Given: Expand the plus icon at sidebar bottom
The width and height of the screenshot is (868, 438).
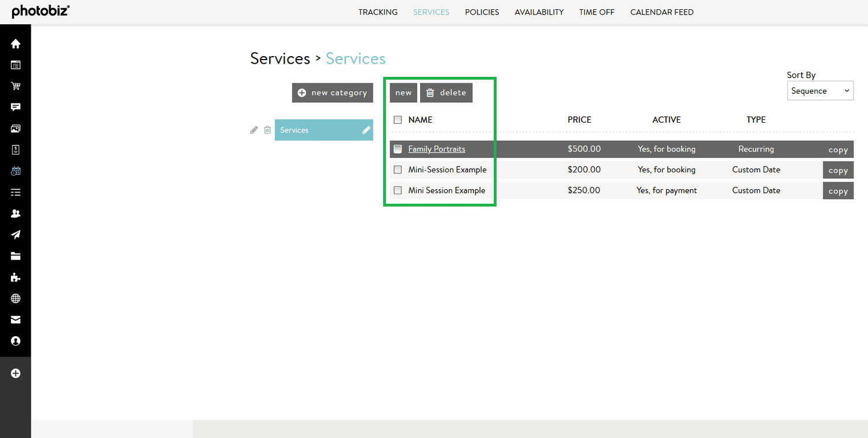Looking at the screenshot, I should [x=16, y=373].
